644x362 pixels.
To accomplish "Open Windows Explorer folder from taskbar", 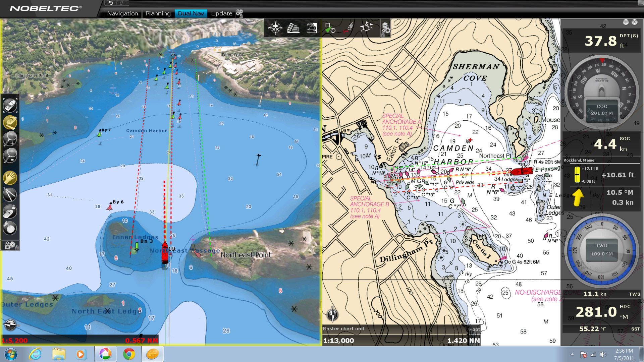I will [x=59, y=354].
